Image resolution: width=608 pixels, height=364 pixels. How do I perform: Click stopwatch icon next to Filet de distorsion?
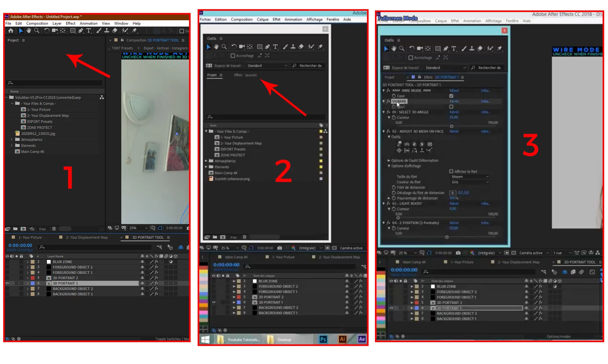pos(394,187)
